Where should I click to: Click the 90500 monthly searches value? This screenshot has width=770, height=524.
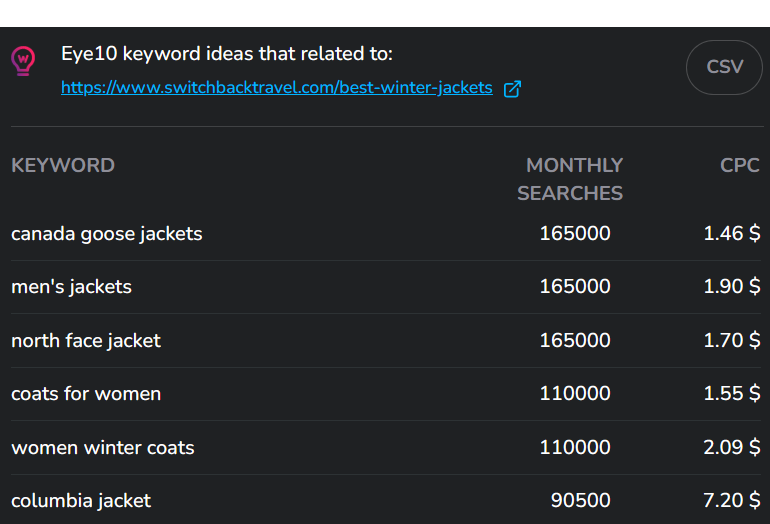tap(580, 501)
